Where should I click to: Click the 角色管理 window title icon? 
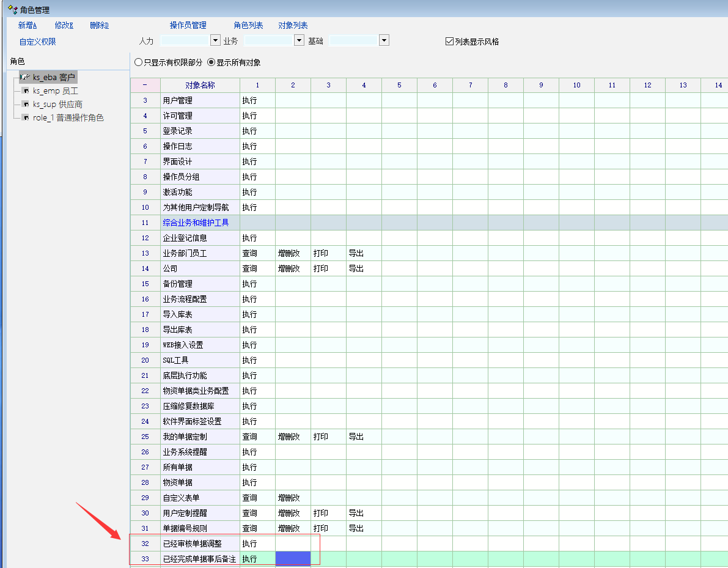point(12,10)
